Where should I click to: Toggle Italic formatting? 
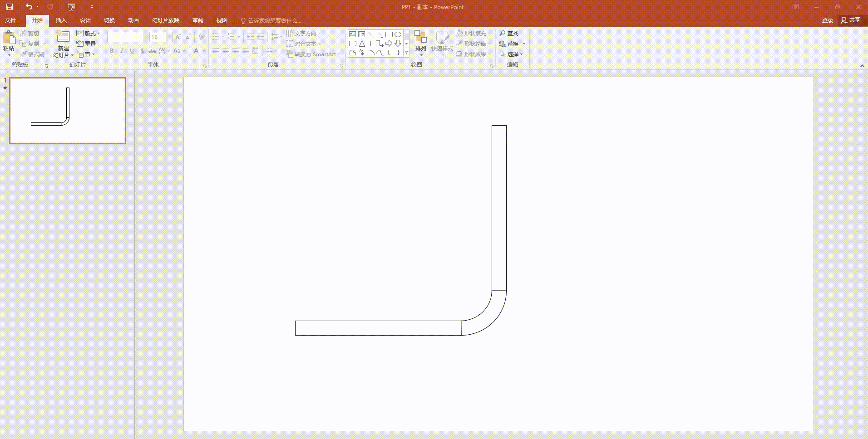pos(122,51)
